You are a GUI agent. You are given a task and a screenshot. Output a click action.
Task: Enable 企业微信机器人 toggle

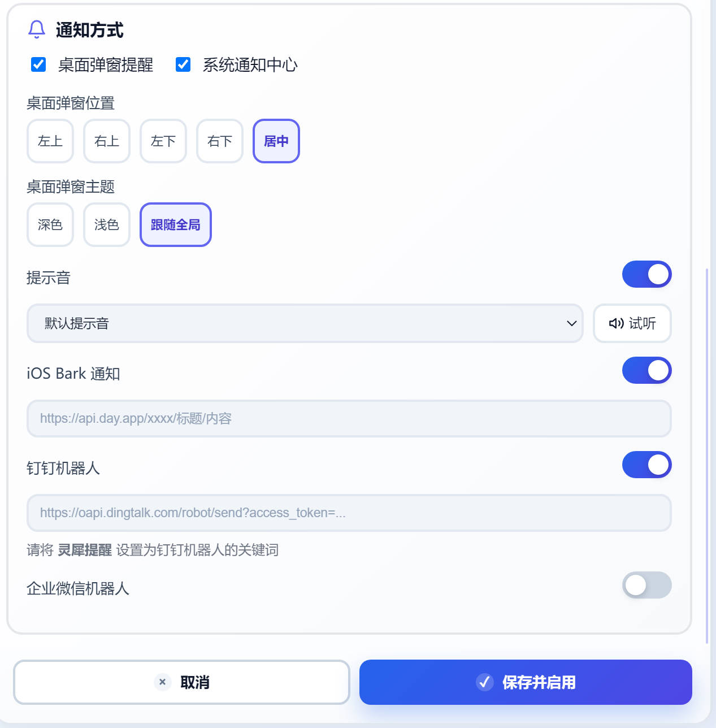646,585
